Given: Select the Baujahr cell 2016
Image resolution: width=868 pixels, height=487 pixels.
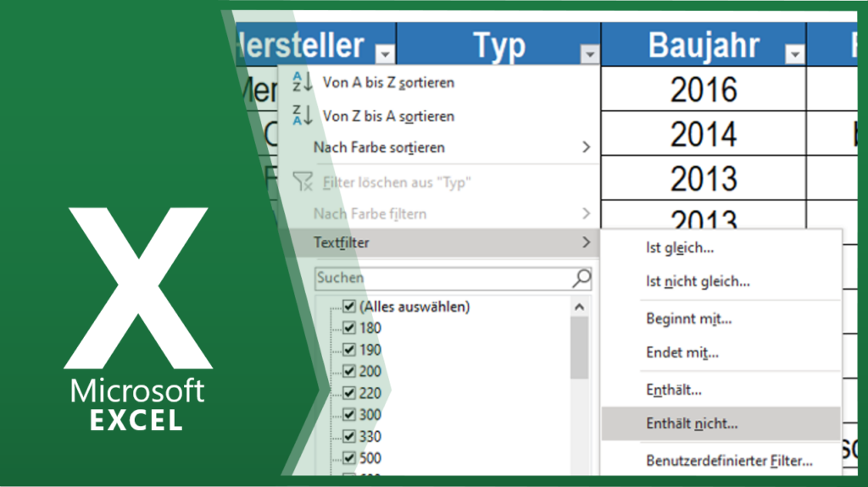Looking at the screenshot, I should point(704,89).
